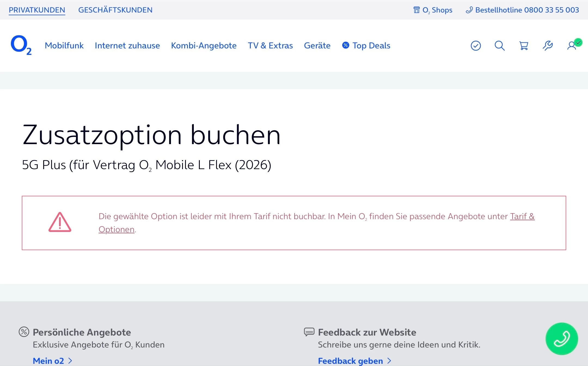Click the chevron after Feedback geben
This screenshot has width=588, height=366.
point(389,361)
